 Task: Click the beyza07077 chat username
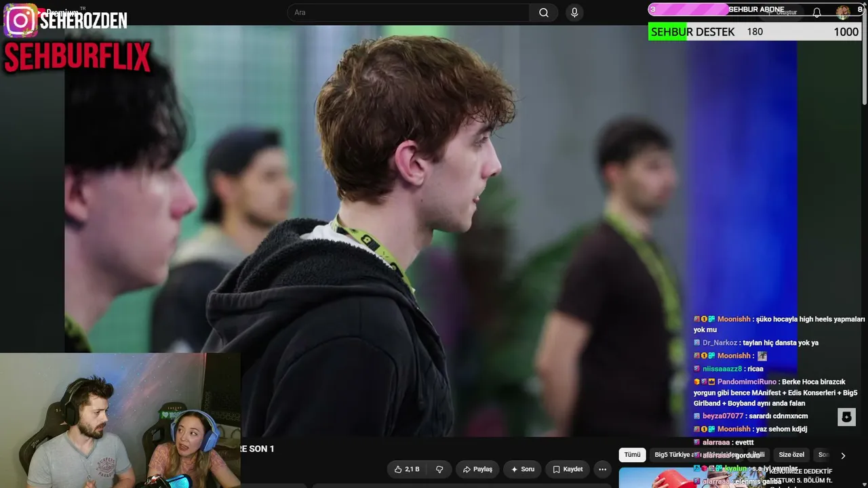(x=723, y=416)
